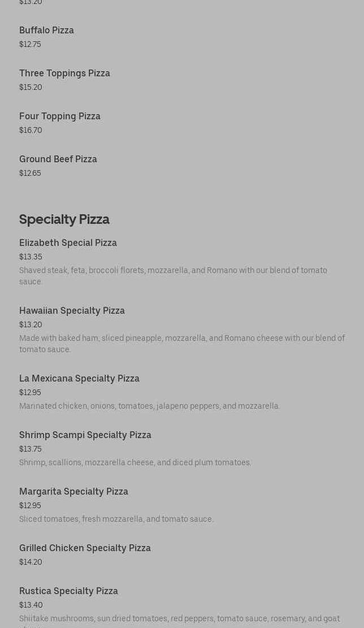Click the La Mexicana marinated chicken description

pos(149,406)
